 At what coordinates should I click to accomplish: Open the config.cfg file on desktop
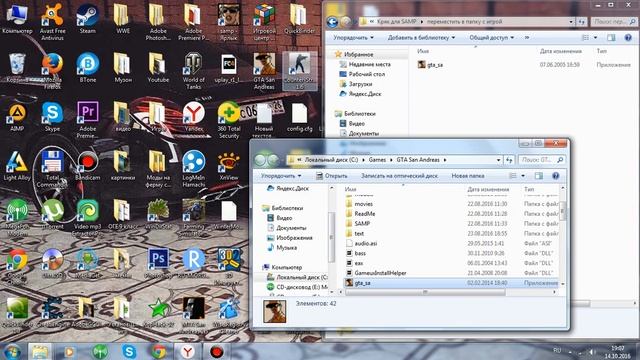click(x=299, y=117)
